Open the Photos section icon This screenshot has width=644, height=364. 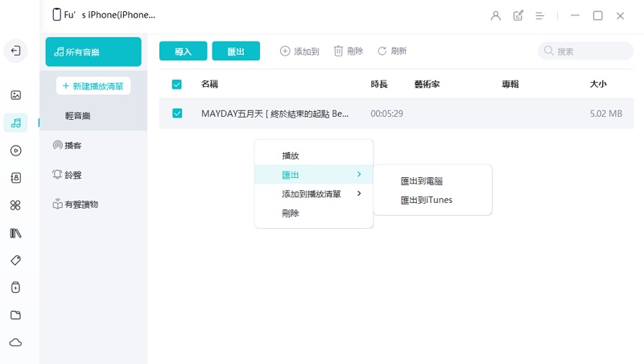15,95
